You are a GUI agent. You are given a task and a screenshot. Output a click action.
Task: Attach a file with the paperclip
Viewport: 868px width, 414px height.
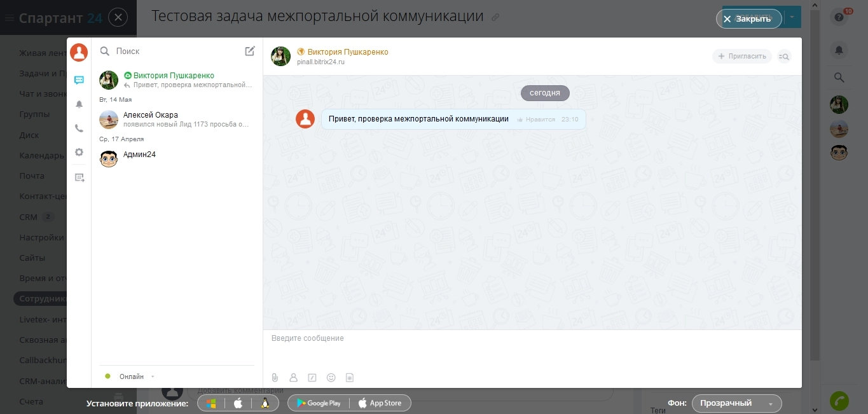[274, 377]
